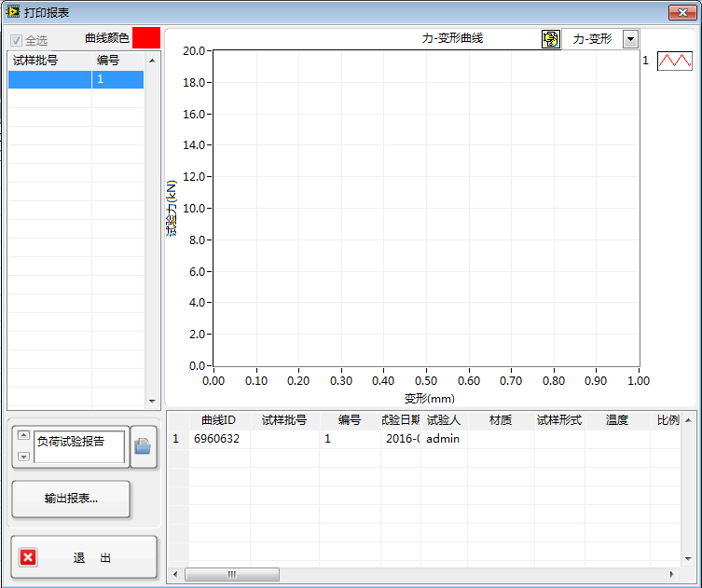Click the 曲线ID column header
The height and width of the screenshot is (588, 702).
point(219,420)
